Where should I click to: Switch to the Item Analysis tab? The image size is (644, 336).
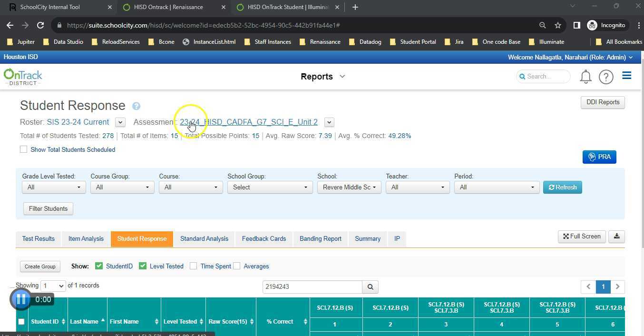click(x=86, y=239)
